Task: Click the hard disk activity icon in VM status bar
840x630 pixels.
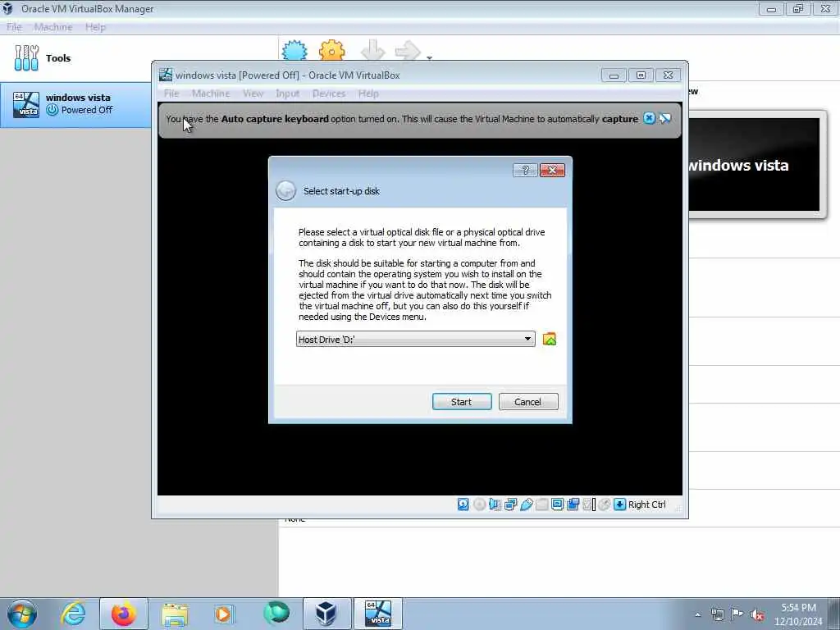Action: pyautogui.click(x=463, y=504)
